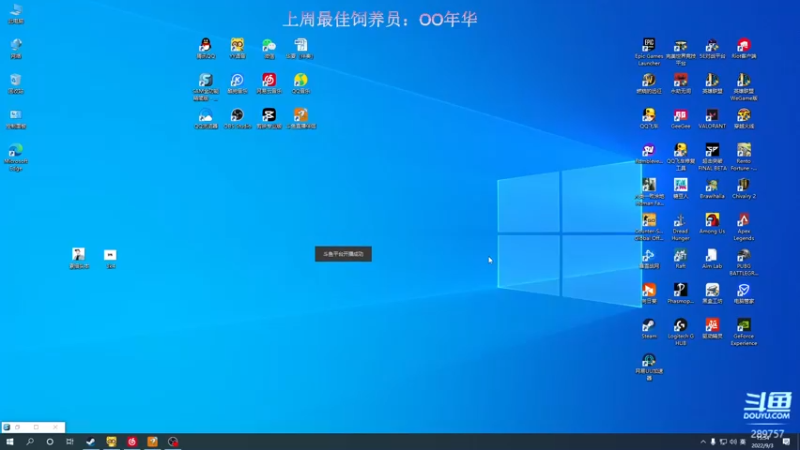Switch to orange Douyu companion on the taskbar
Viewport: 800px width, 450px height.
pyautogui.click(x=152, y=442)
